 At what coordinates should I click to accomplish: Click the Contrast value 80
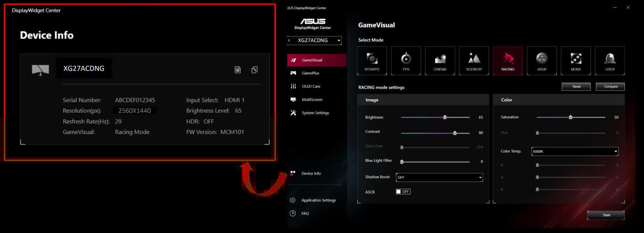pos(481,133)
